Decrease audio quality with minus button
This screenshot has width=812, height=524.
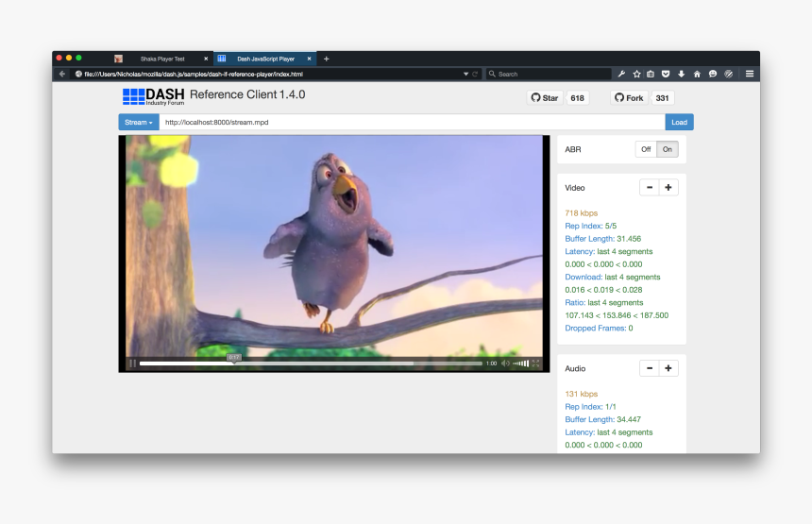click(x=650, y=368)
